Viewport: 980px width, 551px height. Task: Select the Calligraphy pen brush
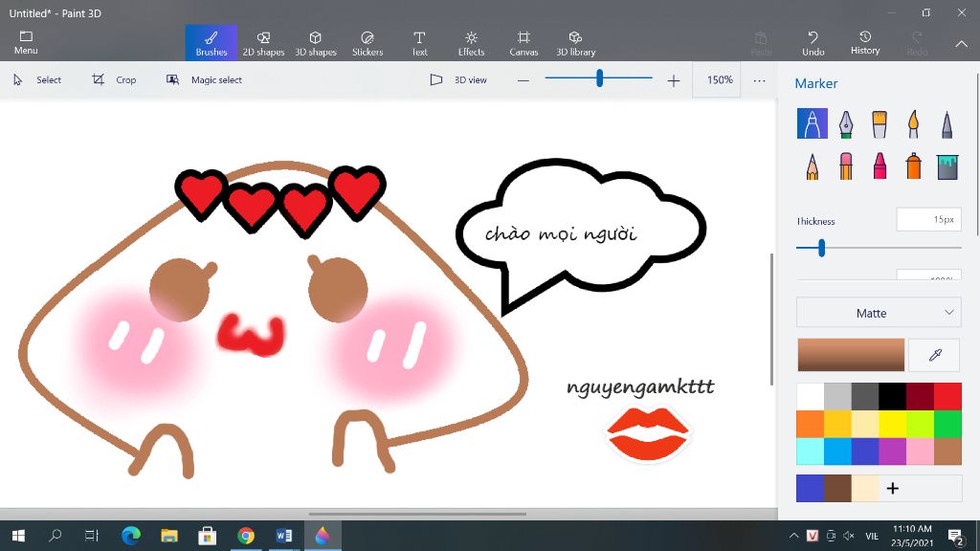[846, 123]
